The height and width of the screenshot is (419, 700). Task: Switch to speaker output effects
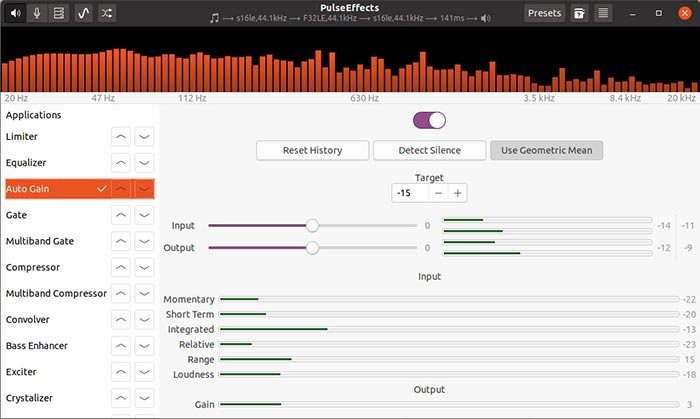coord(16,13)
